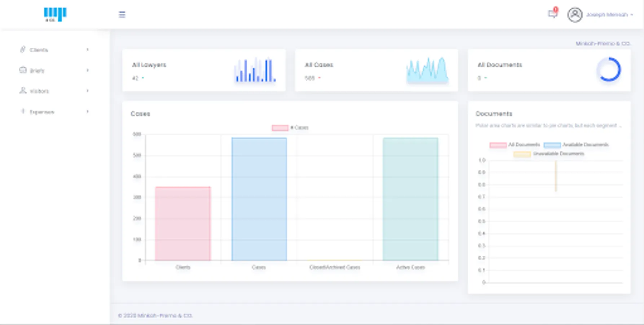Click the yellow bar in the Documents chart
The image size is (644, 325).
coord(556,176)
